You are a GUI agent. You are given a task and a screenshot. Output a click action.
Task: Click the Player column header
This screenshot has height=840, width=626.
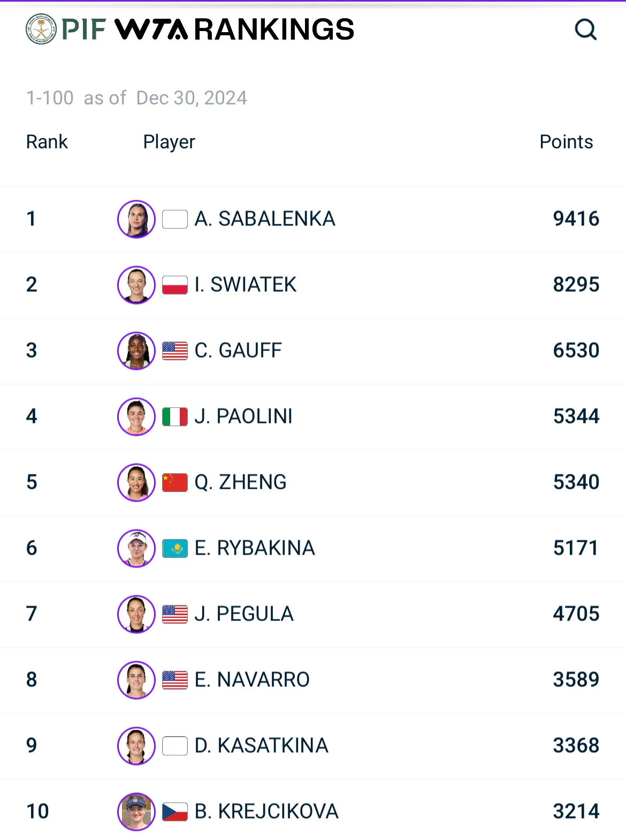click(x=169, y=142)
